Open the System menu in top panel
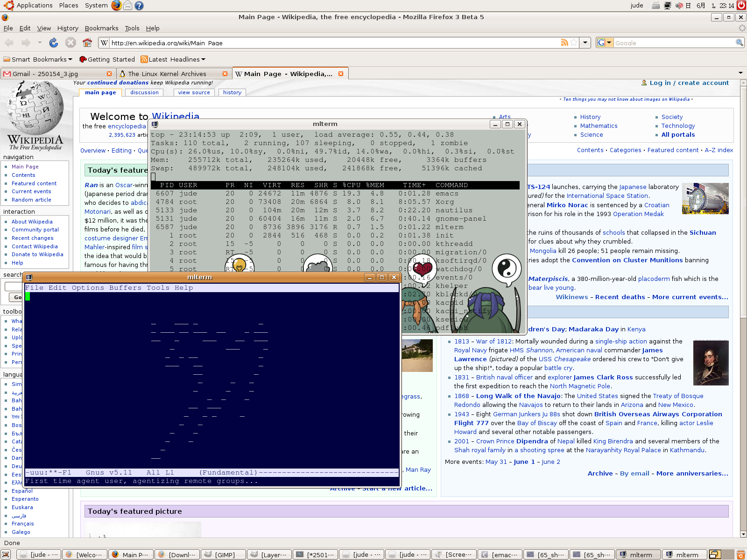 pyautogui.click(x=96, y=5)
